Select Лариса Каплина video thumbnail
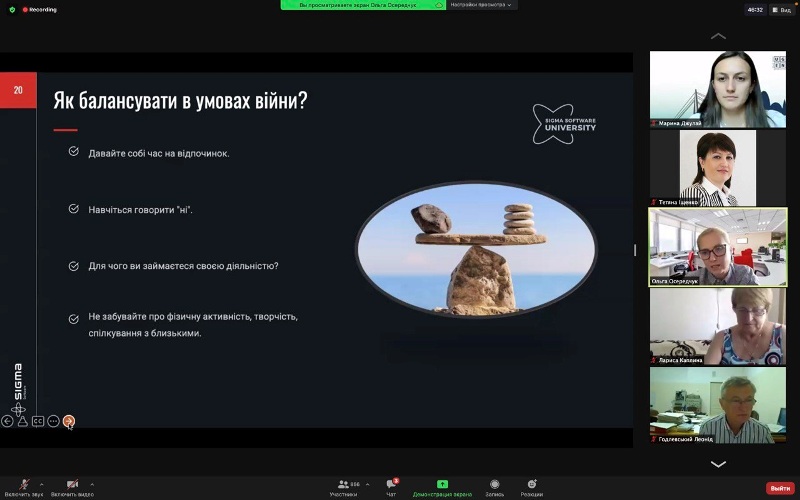800x500 pixels. coord(718,326)
